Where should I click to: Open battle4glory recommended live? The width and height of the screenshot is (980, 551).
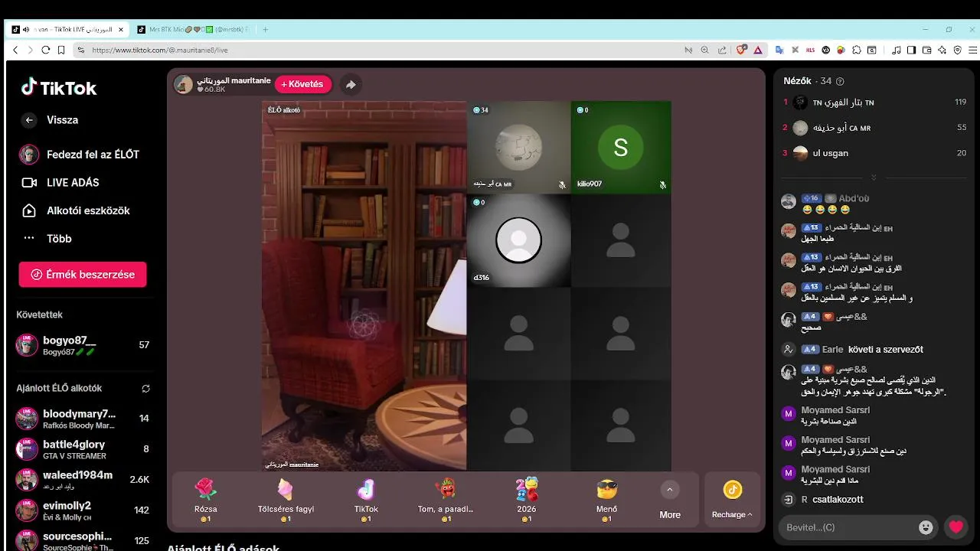click(x=83, y=449)
